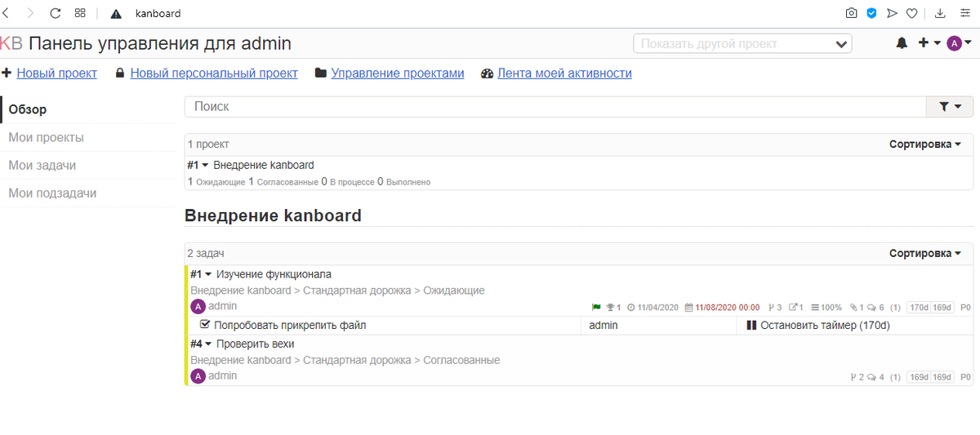Click the admin avatar on task #1

198,307
